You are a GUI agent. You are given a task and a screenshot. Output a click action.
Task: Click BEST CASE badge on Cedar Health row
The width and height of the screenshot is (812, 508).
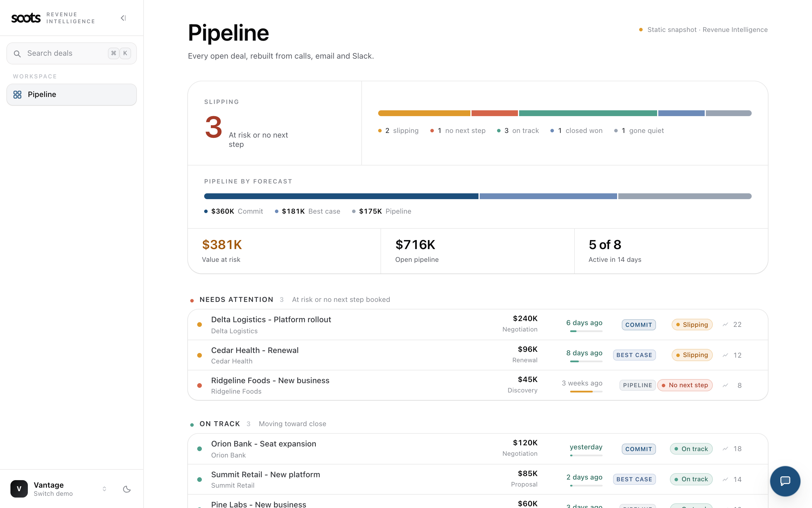click(634, 355)
